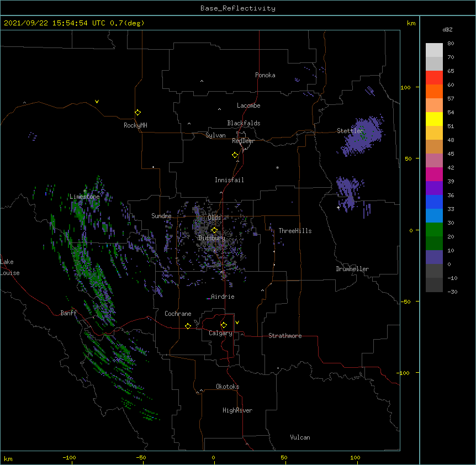
Task: Click the yellow diamond marker south of RedDeer
Action: pos(235,155)
